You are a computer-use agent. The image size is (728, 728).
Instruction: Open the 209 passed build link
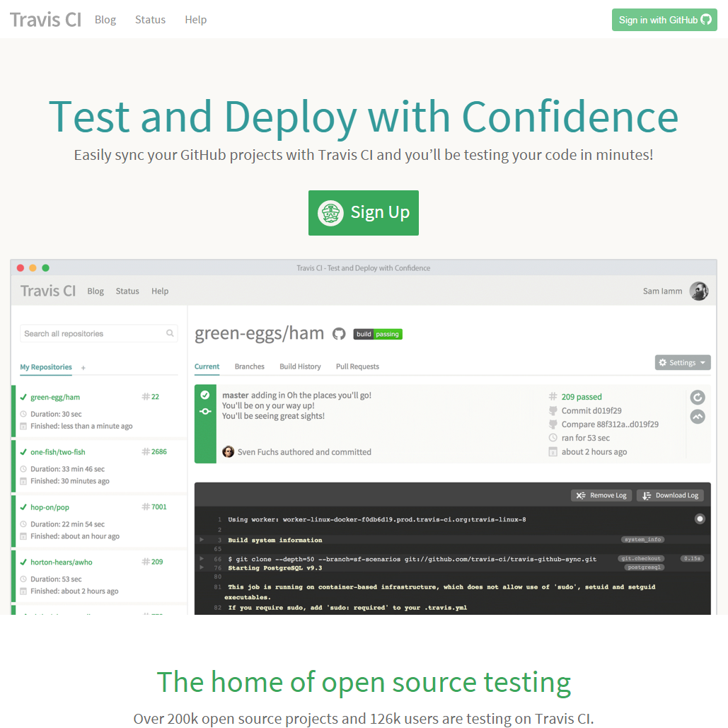coord(582,396)
